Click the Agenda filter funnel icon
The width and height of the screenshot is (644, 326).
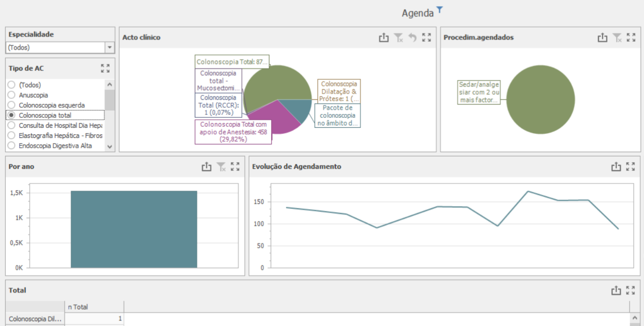click(440, 10)
